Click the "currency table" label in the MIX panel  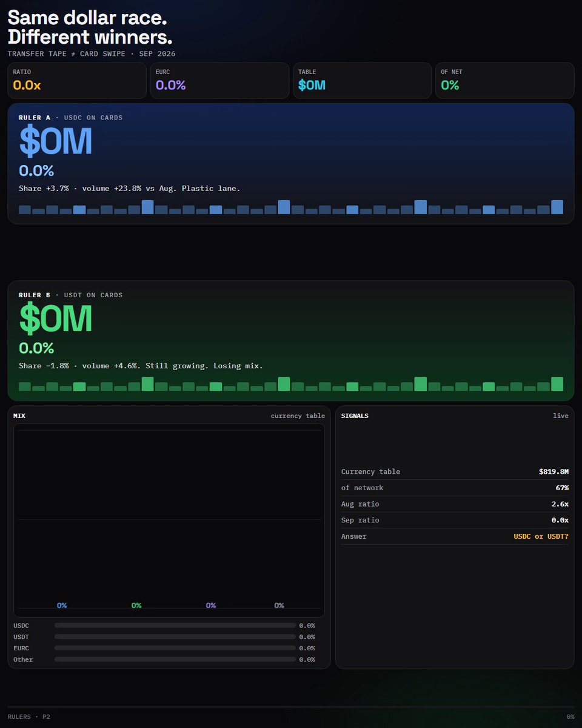tap(298, 416)
